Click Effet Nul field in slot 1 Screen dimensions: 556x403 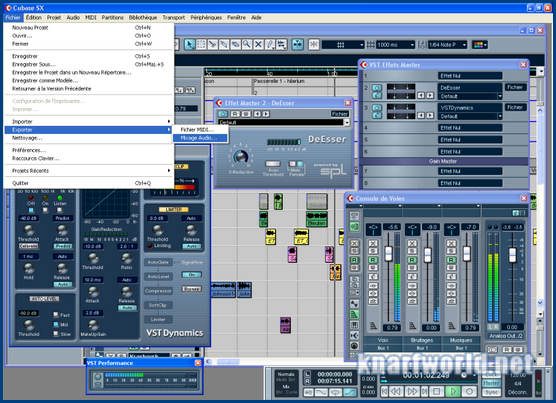470,76
